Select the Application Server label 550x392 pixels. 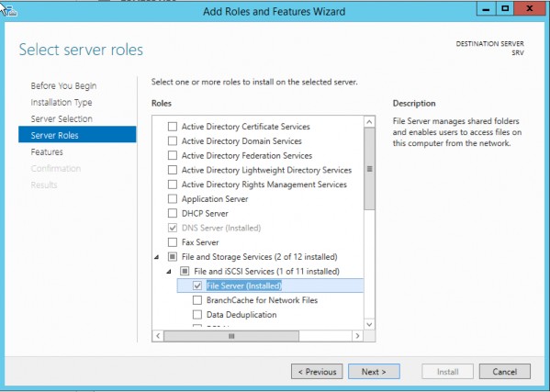[215, 199]
